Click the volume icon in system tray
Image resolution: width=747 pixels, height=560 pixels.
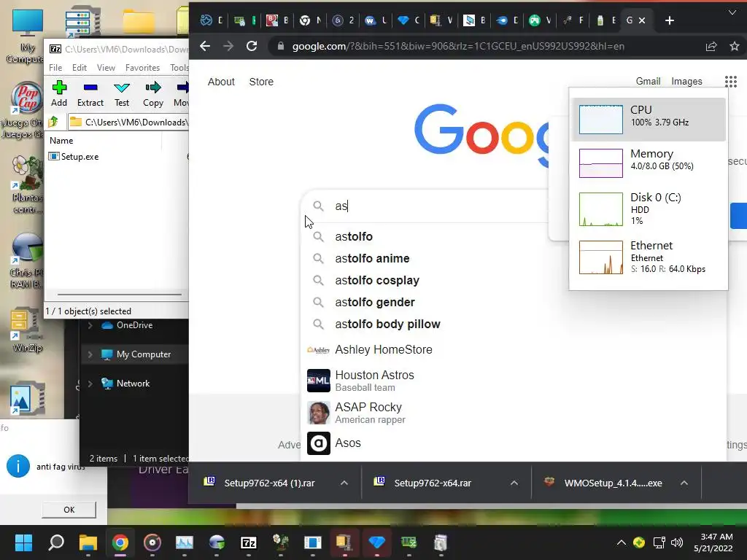(676, 542)
